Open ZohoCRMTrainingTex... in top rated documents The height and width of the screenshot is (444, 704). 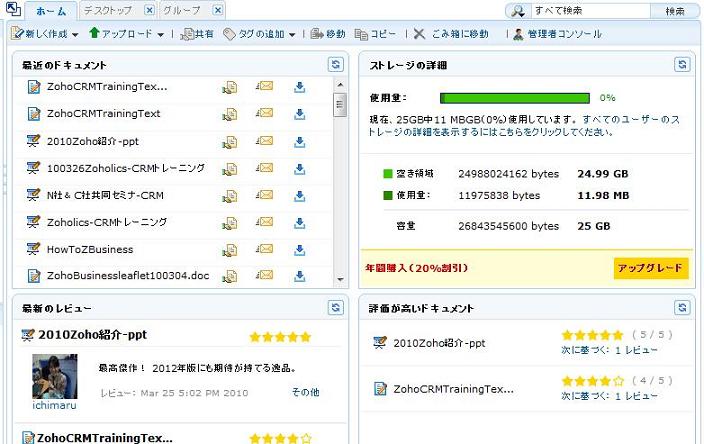[453, 389]
